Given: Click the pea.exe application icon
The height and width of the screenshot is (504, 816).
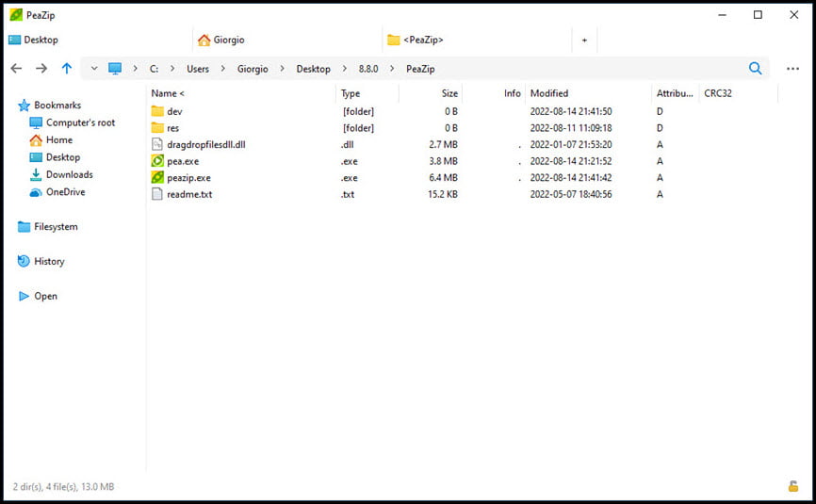Looking at the screenshot, I should point(157,161).
